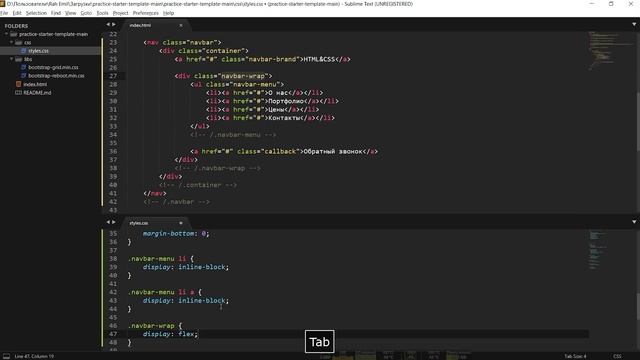Open tab list dropdown of bottom pane
Viewport: 640px width, 360px height.
coord(634,222)
